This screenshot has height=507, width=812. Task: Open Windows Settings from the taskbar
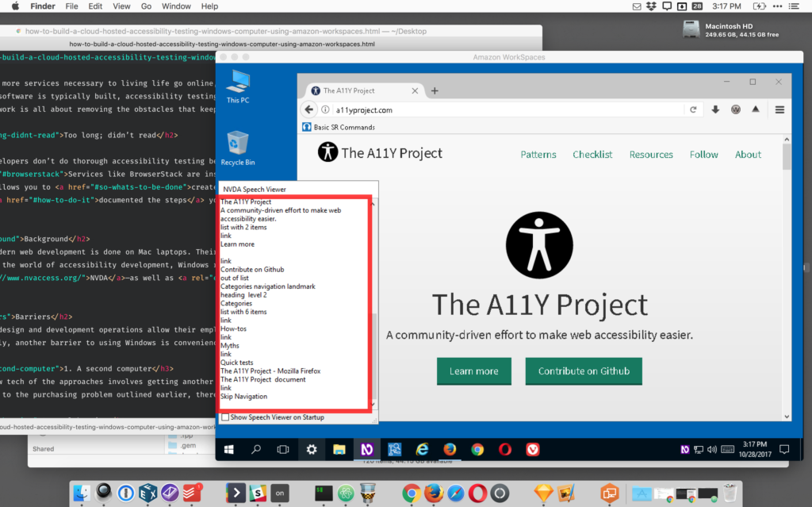click(x=311, y=449)
